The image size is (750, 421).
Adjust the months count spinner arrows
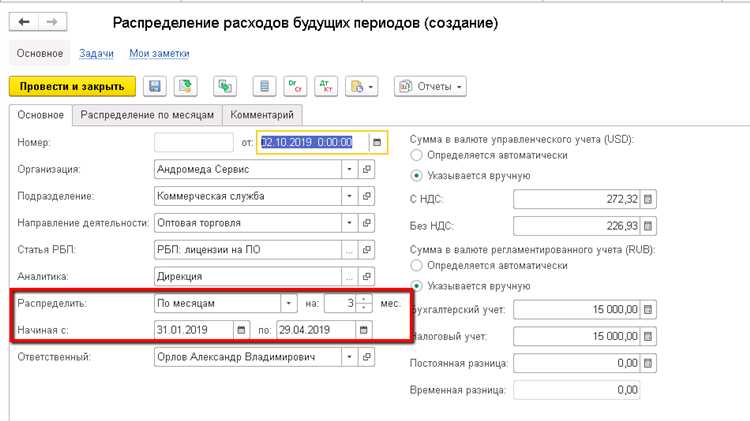click(x=364, y=303)
